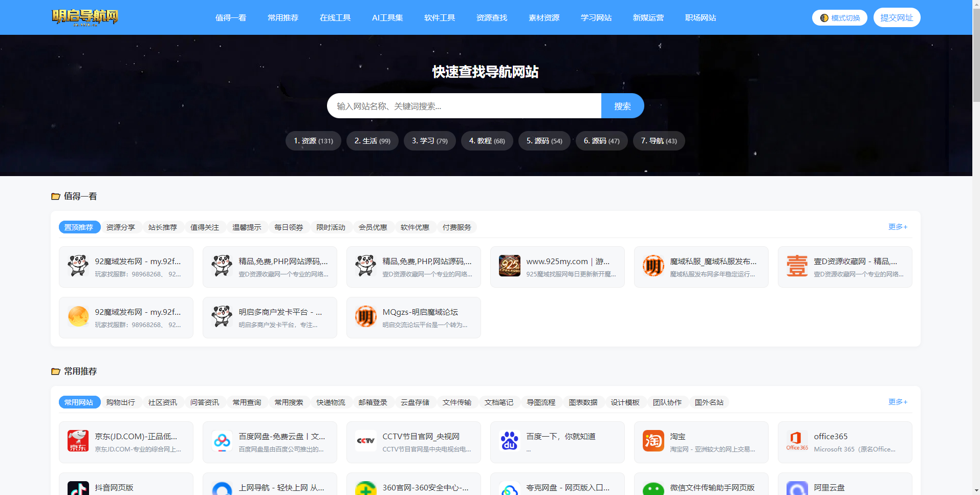This screenshot has width=980, height=495.
Task: Open the 职场网站 nav menu item
Action: [x=701, y=17]
